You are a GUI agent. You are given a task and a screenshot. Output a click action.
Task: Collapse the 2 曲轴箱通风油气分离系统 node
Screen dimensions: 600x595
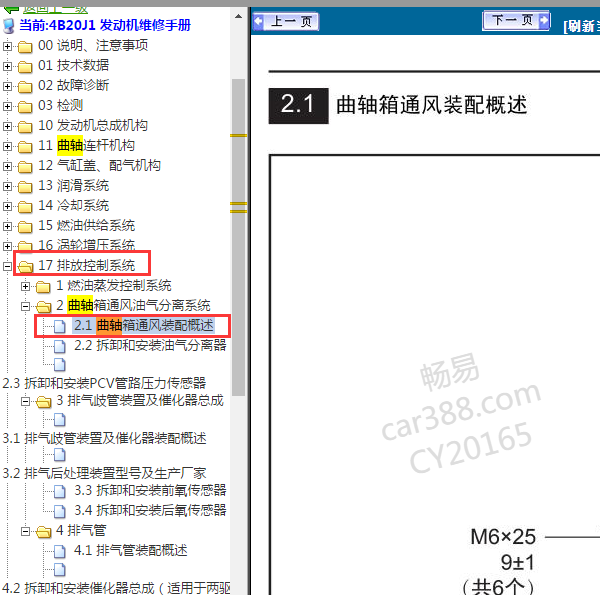click(25, 306)
